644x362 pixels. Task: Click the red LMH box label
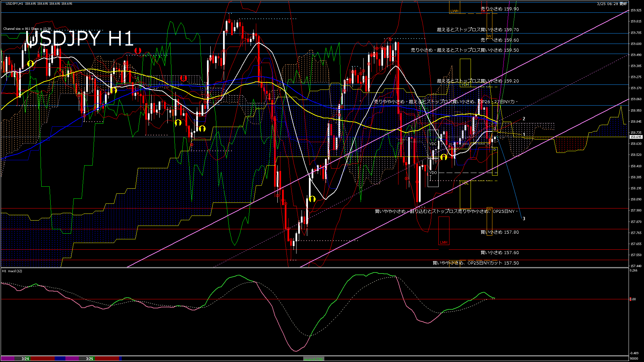click(x=444, y=242)
